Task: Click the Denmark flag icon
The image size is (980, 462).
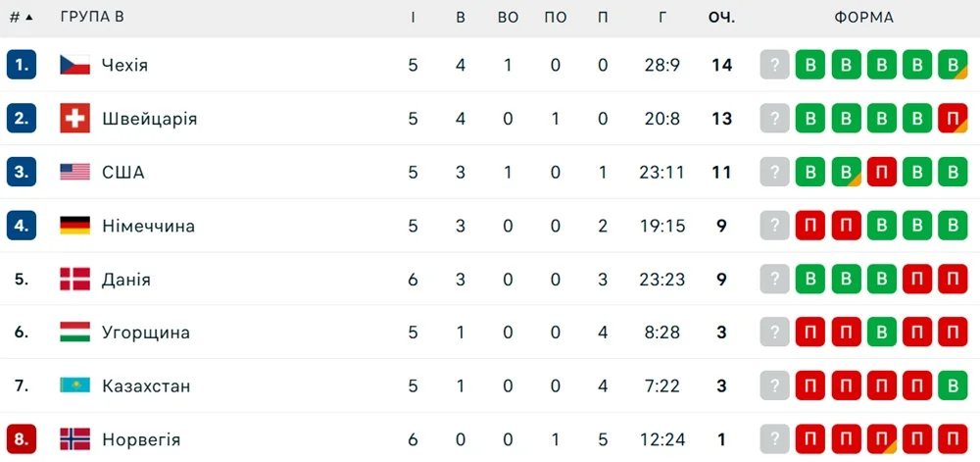Action: click(x=74, y=280)
